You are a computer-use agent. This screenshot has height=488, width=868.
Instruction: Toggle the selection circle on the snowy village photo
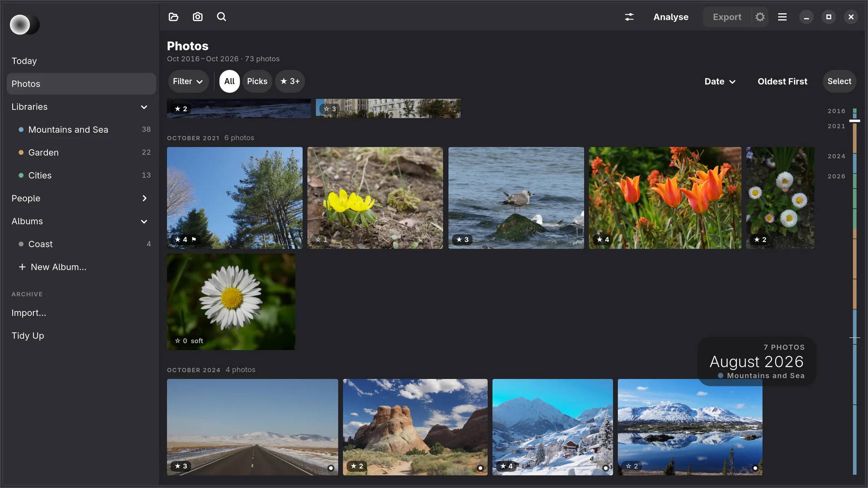tap(605, 468)
